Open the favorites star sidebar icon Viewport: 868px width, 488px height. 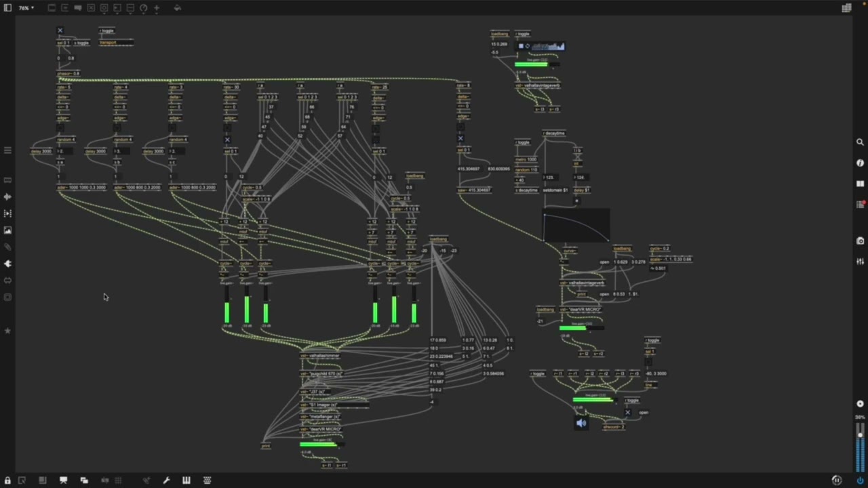coord(7,331)
